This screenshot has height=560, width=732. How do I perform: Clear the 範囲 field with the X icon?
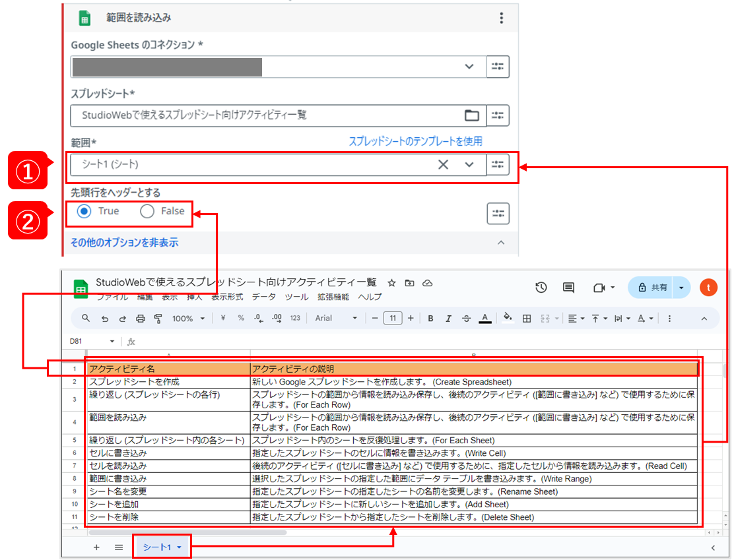443,164
